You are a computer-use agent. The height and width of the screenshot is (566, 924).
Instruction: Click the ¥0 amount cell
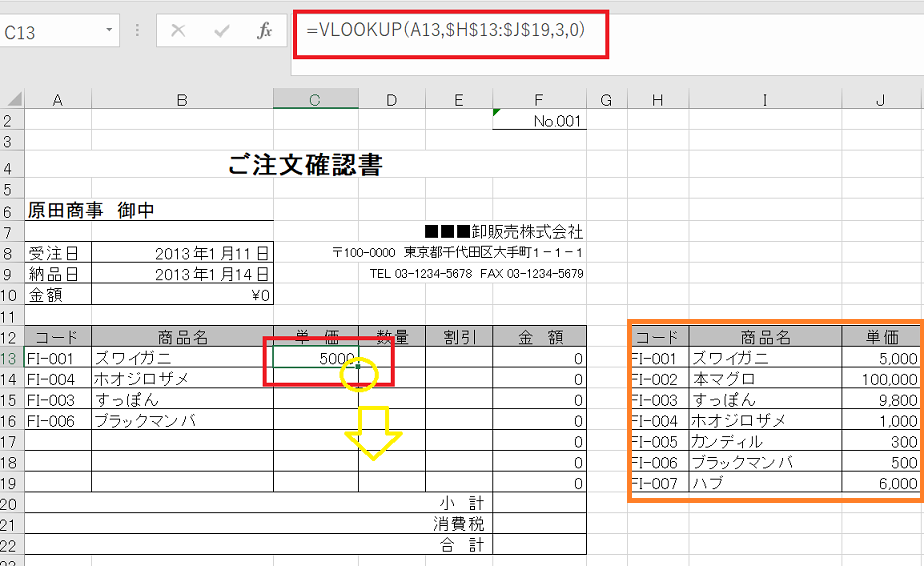click(x=182, y=295)
